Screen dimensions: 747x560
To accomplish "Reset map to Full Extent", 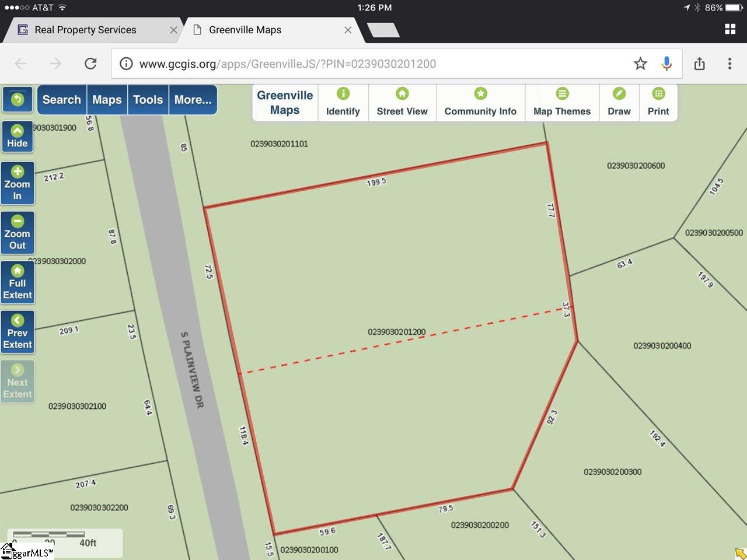I will [18, 282].
